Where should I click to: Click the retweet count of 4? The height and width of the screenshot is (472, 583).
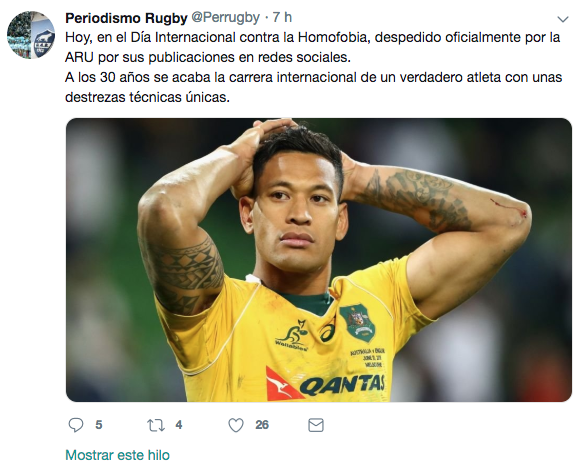coord(179,425)
